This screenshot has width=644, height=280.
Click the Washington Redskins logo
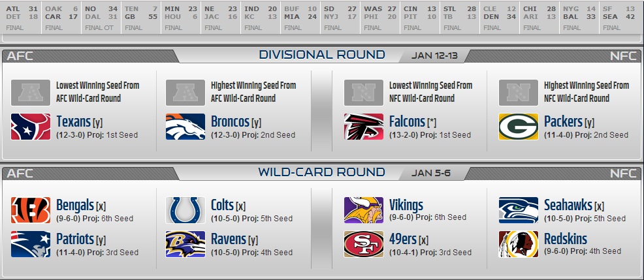pos(519,244)
